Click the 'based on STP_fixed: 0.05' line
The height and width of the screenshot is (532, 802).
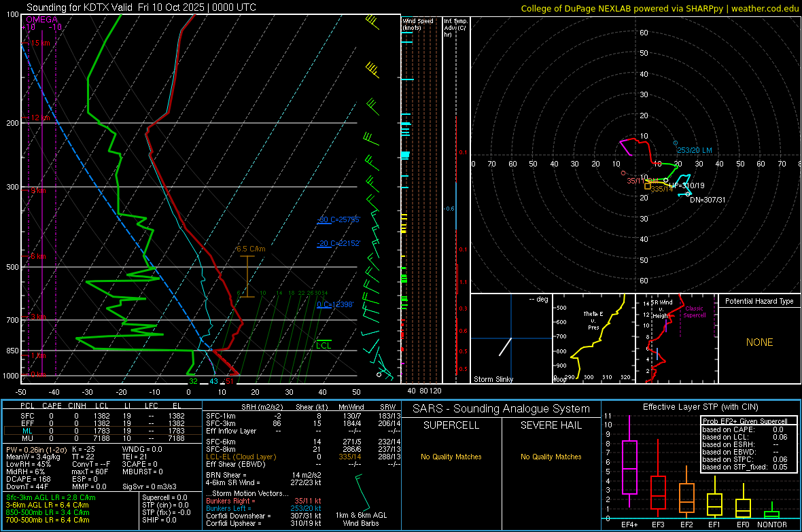(745, 467)
